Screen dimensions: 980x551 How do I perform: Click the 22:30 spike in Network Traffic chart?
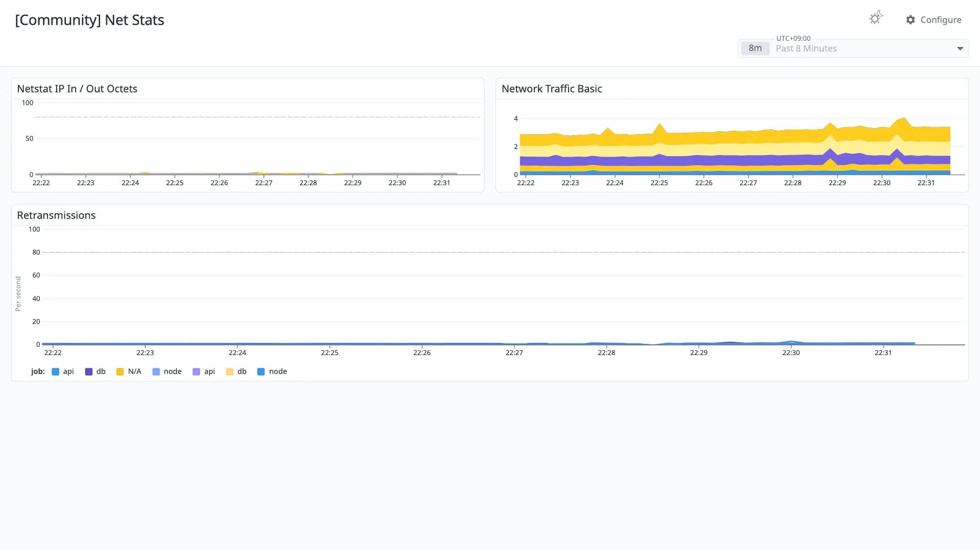(904, 119)
